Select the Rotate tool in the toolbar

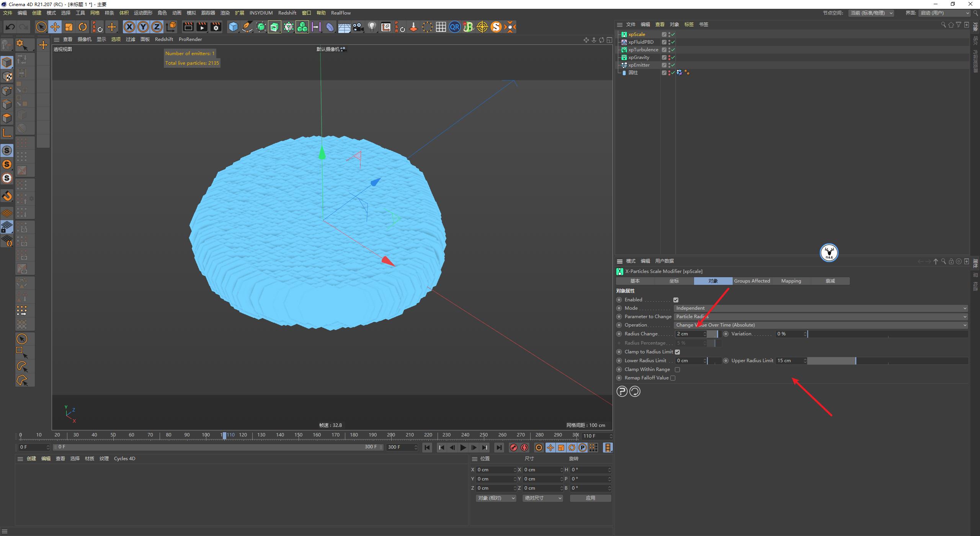coord(83,27)
